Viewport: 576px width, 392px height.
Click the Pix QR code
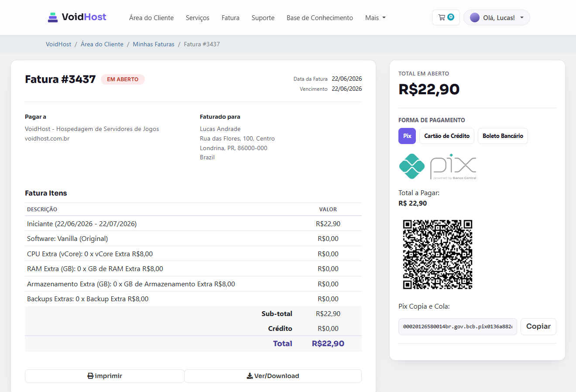coord(438,254)
